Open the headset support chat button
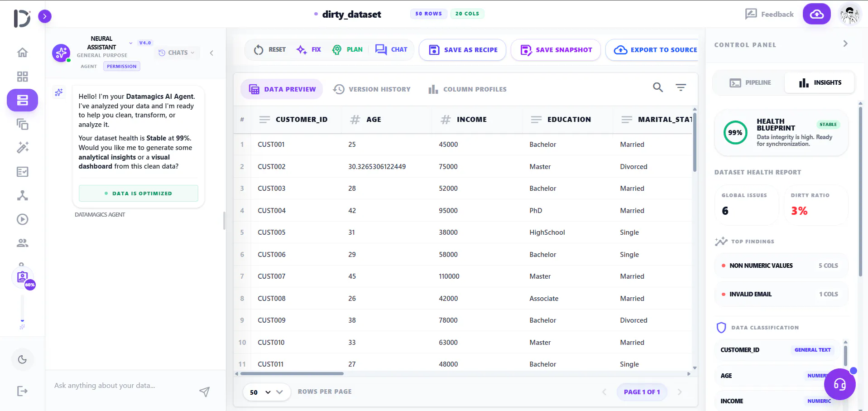The image size is (868, 411). tap(840, 385)
